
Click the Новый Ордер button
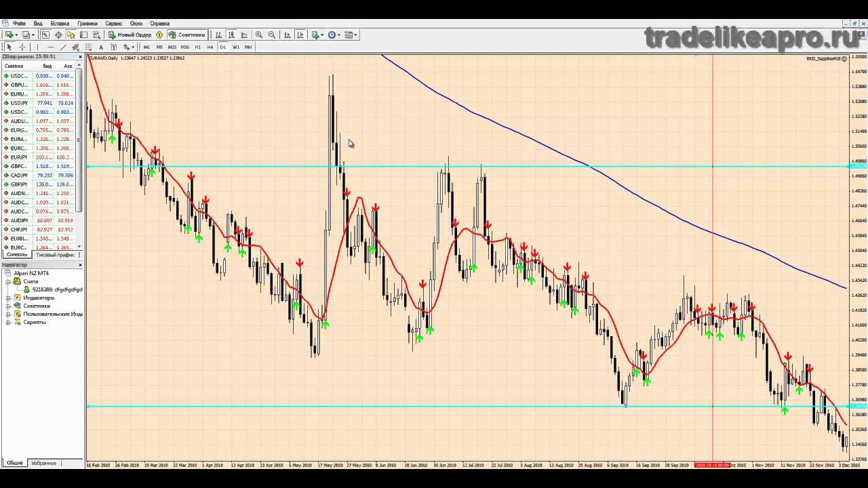click(x=130, y=35)
